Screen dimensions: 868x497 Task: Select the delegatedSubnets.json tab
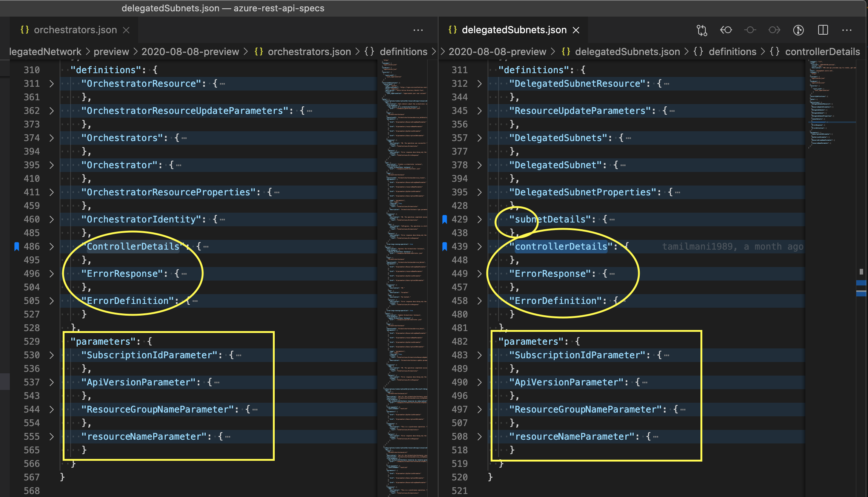(514, 30)
